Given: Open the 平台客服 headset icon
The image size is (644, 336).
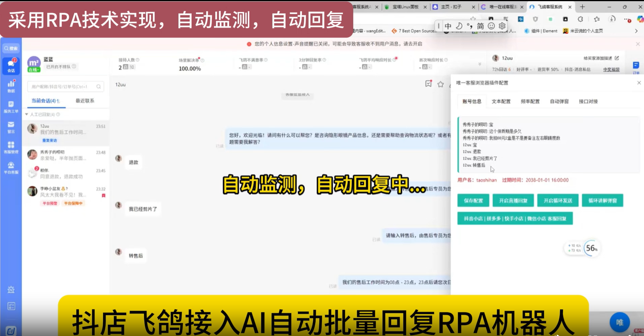Looking at the screenshot, I should coord(11,168).
